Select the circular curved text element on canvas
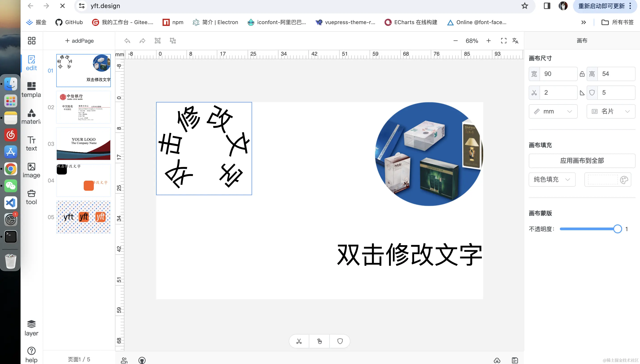Screen dimensions: 640x364 204,149
